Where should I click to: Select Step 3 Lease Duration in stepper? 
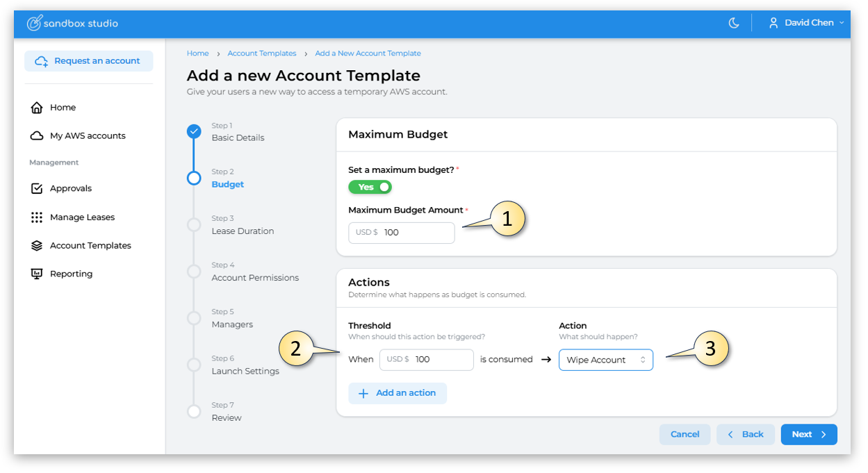[243, 231]
